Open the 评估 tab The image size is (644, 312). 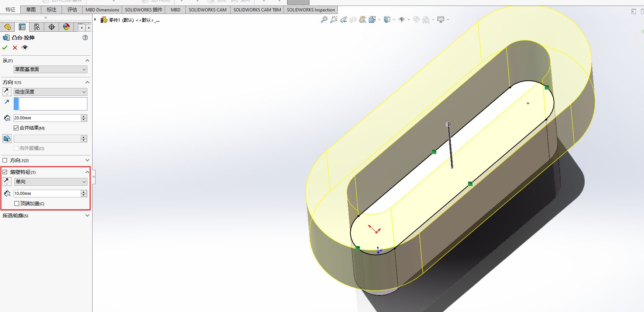72,10
